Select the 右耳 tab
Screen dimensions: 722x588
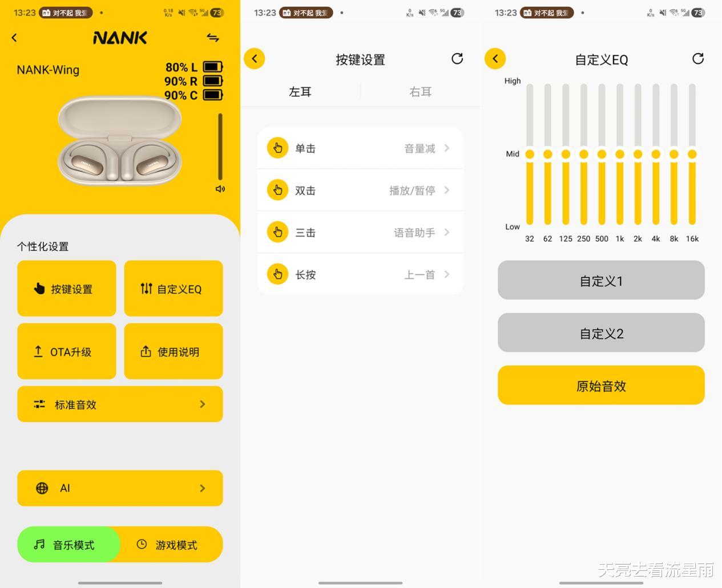[421, 92]
